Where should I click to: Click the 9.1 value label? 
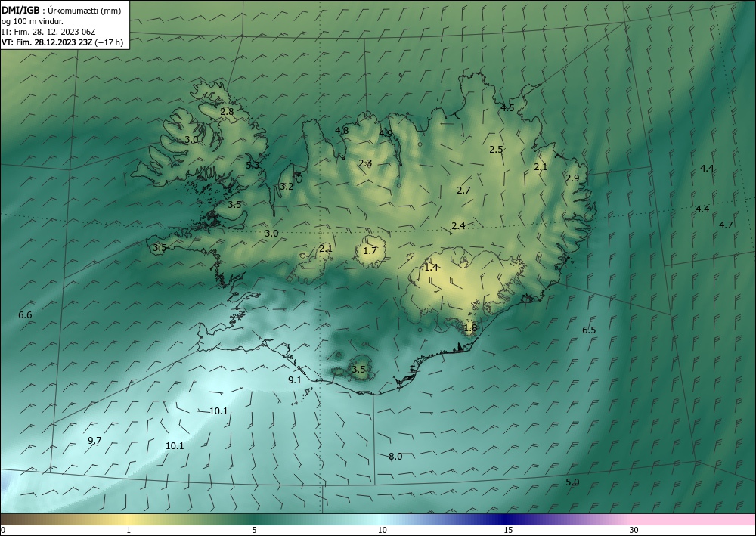click(295, 380)
